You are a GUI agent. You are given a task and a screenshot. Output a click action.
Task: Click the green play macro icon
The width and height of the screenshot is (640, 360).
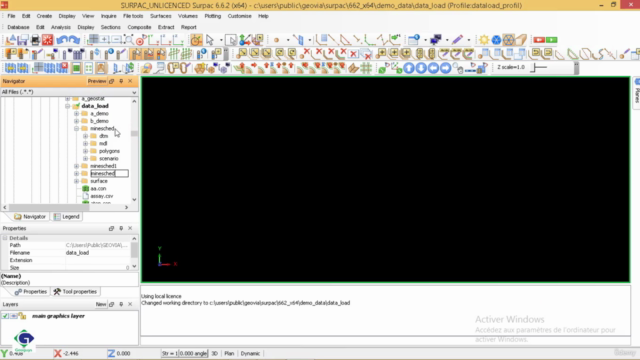click(551, 40)
